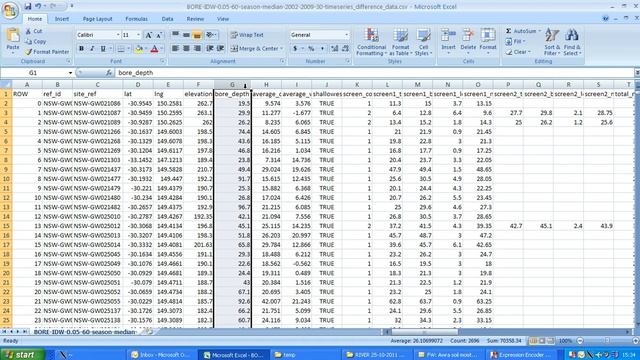Activate the Format Painter
The height and width of the screenshot is (360, 640).
click(47, 52)
